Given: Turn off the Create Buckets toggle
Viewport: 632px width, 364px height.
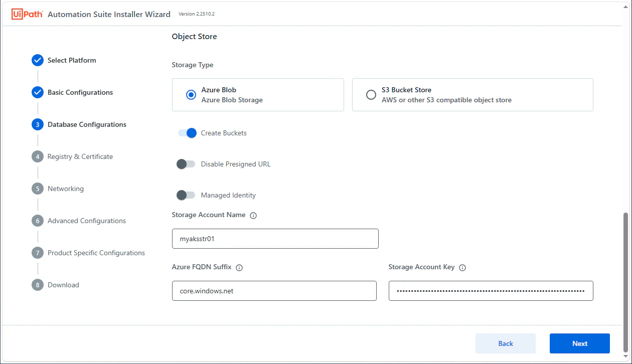Looking at the screenshot, I should pos(187,133).
